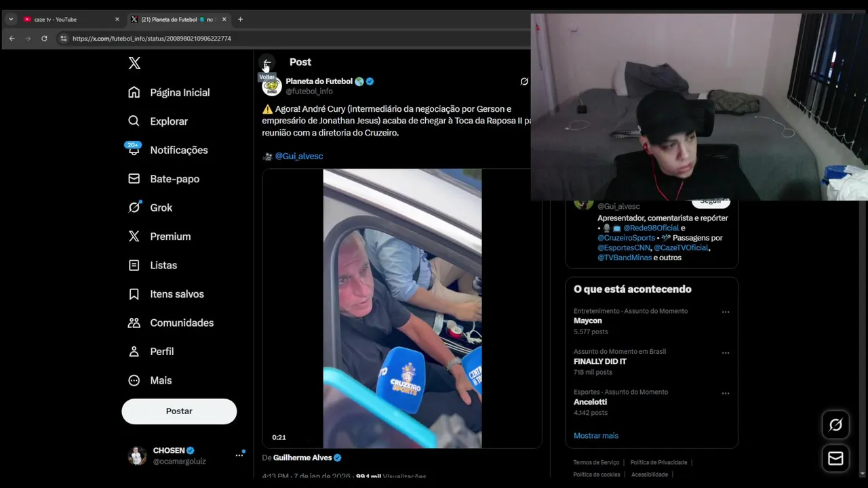The height and width of the screenshot is (488, 868).
Task: Open options for Maycon trending topic
Action: [726, 312]
